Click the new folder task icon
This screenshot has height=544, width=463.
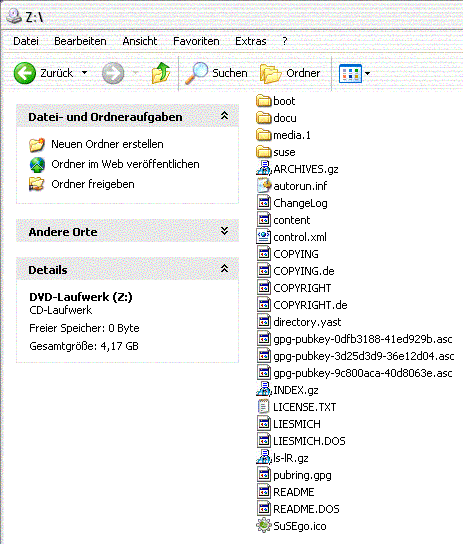tap(37, 145)
